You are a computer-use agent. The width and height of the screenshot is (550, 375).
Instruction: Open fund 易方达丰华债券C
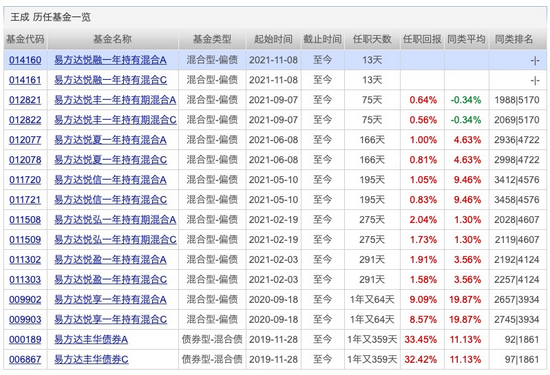[91, 360]
